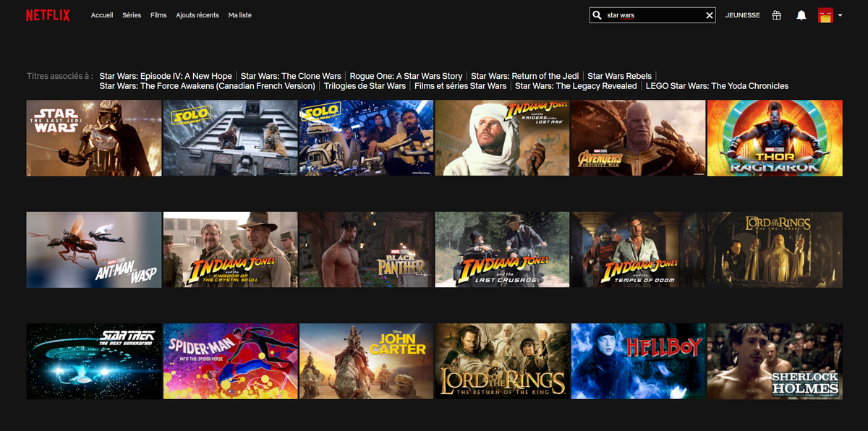Select the Solo thumbnail with the cockpit crew
Image resolution: width=868 pixels, height=431 pixels.
[366, 138]
